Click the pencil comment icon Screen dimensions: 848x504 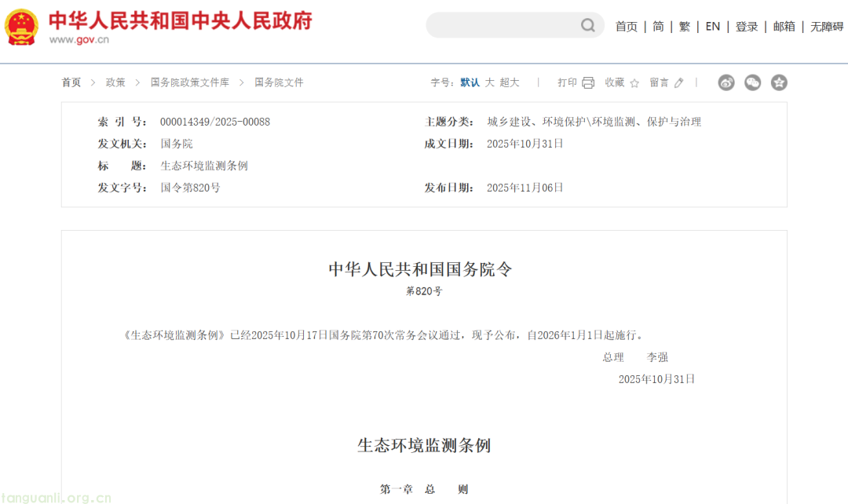[x=679, y=83]
